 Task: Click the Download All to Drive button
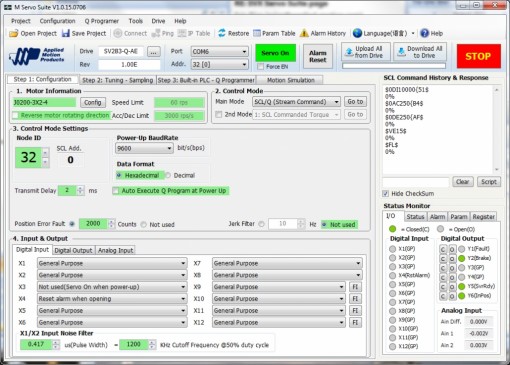(x=420, y=52)
